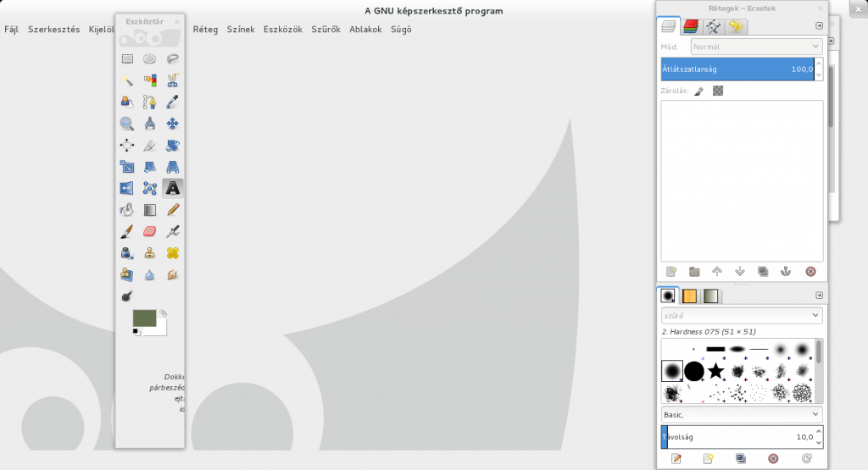The image size is (868, 470).
Task: Open the Színek menu
Action: (241, 30)
